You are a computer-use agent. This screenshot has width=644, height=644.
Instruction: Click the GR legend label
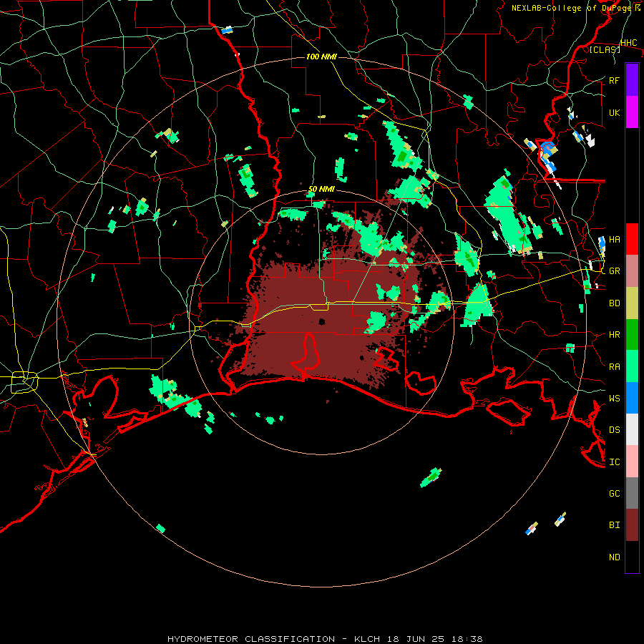pos(614,271)
